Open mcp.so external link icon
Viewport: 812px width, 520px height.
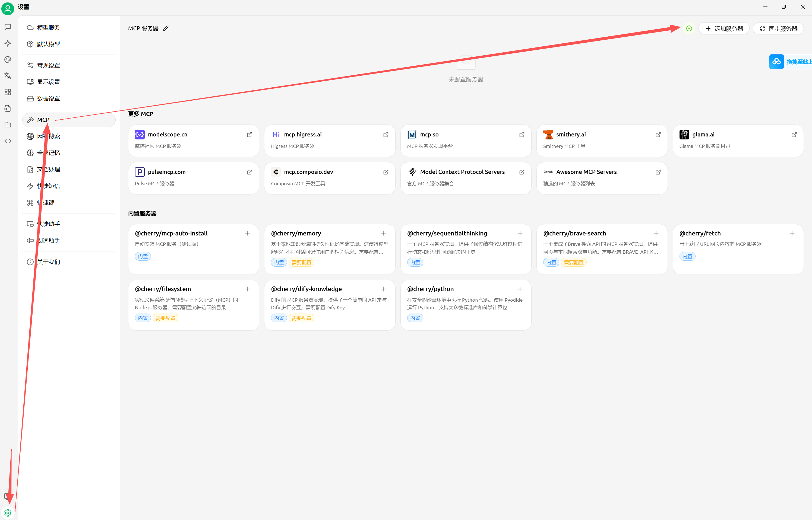click(x=522, y=134)
